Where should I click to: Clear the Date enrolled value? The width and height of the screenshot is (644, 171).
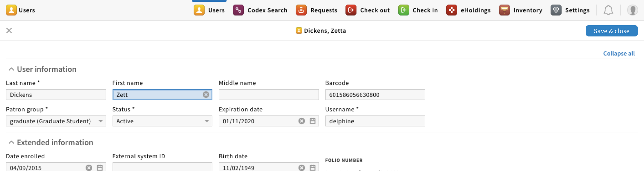click(89, 168)
